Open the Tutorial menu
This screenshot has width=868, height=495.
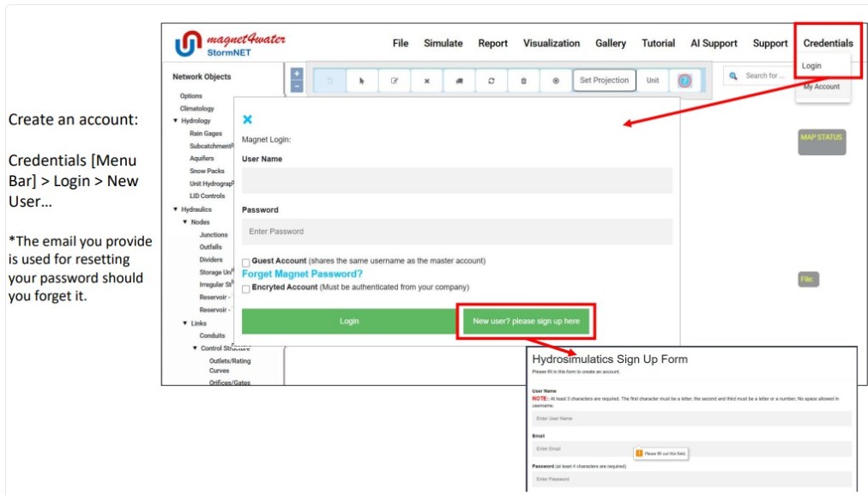coord(658,43)
